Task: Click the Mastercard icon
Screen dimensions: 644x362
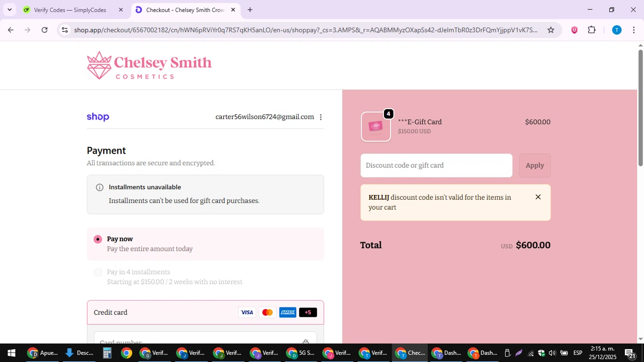Action: (x=267, y=313)
